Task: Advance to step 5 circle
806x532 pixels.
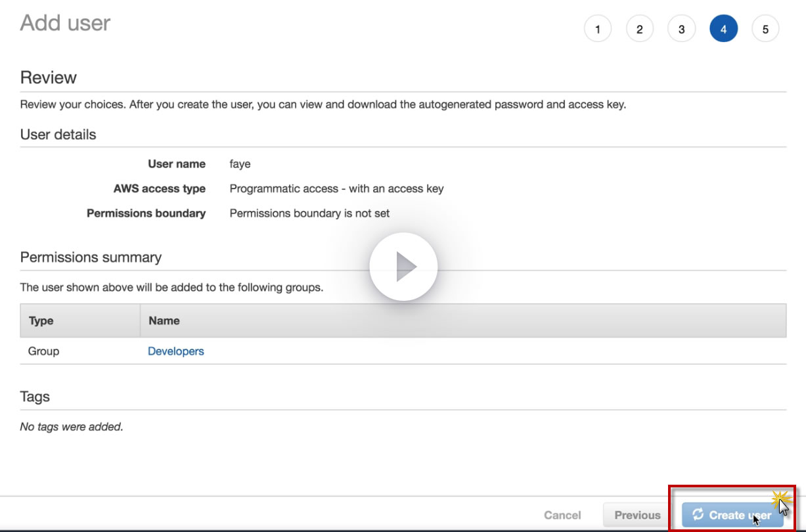Action: click(765, 29)
